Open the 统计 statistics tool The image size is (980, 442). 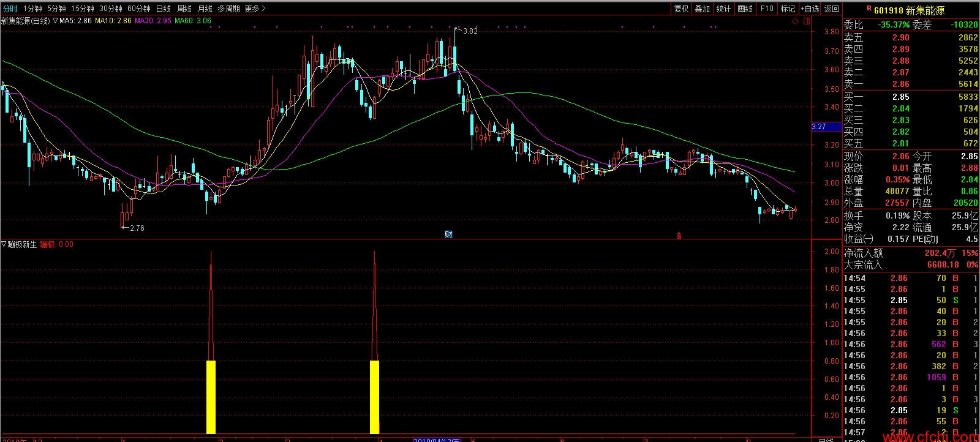click(724, 9)
